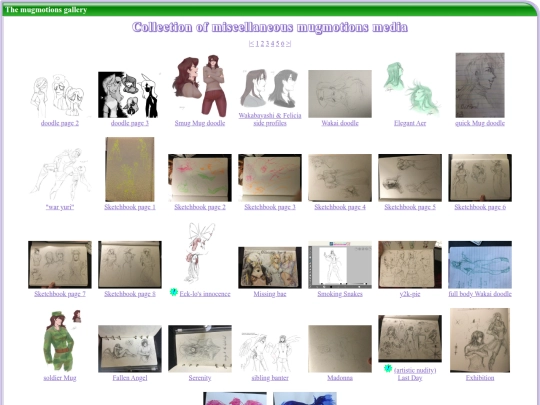View the sibling banter thumbnail
This screenshot has height=405, width=540.
270,351
